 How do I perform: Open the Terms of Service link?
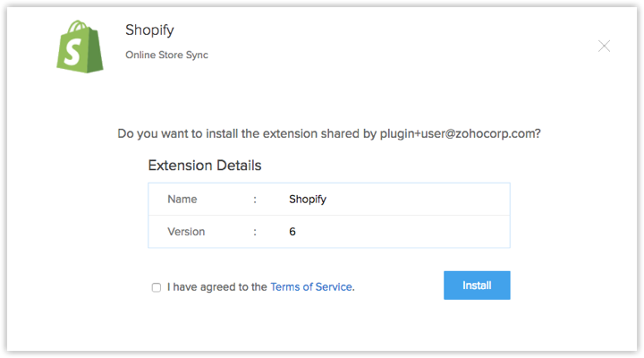pyautogui.click(x=311, y=287)
